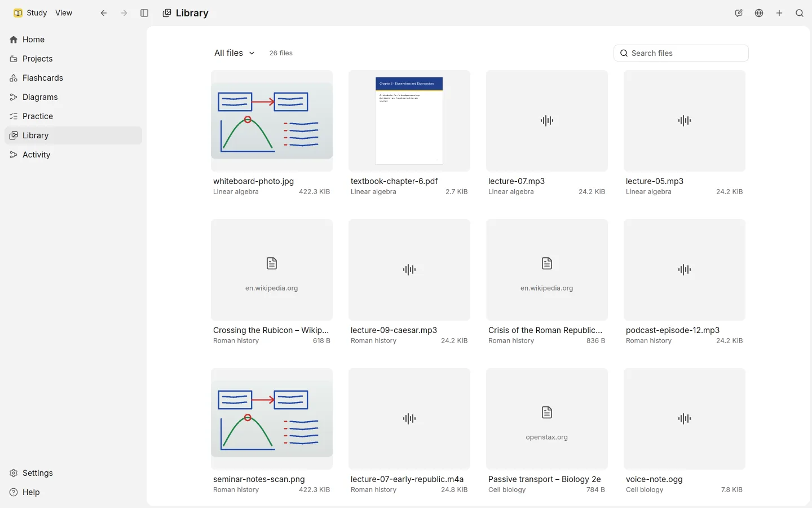Navigate to Diagrams section

click(x=73, y=97)
